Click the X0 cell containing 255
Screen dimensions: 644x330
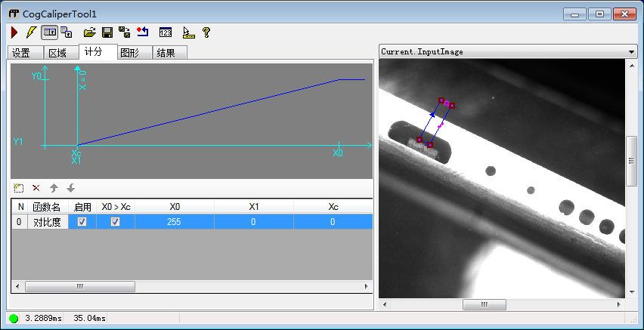tap(175, 222)
